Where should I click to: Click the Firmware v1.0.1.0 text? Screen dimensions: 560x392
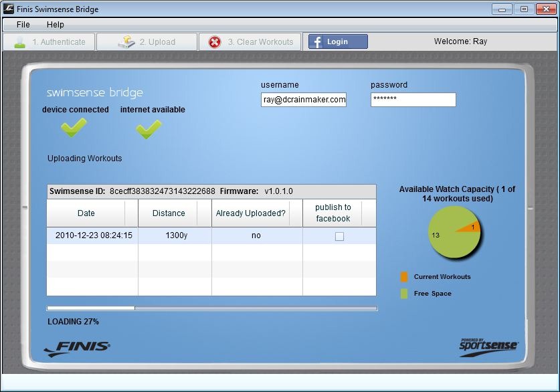coord(256,191)
